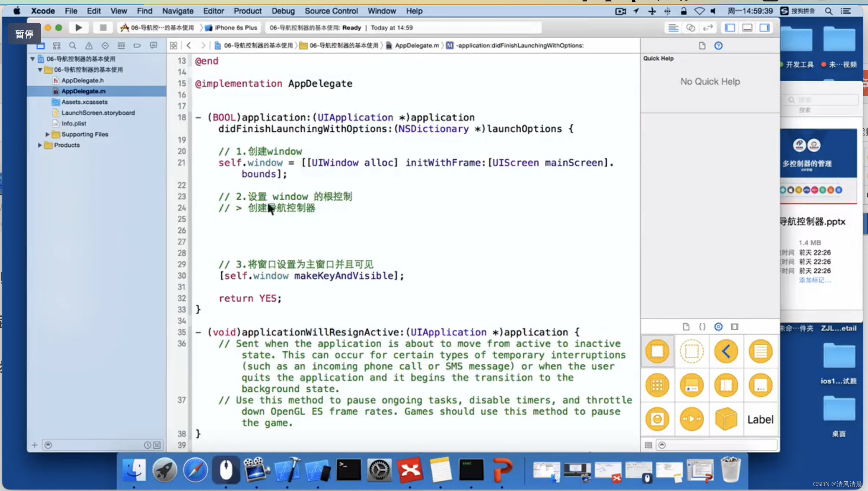Switch to the Assistant editor
The image size is (868, 491).
(x=690, y=28)
